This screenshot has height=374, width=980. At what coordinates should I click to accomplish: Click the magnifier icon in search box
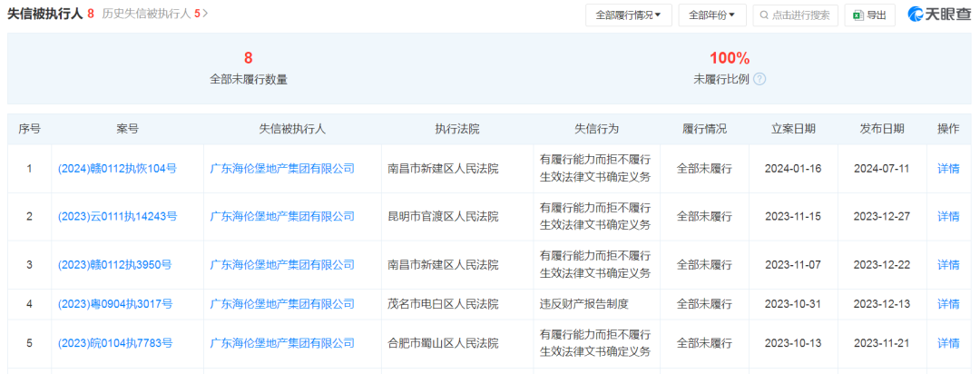coord(764,15)
